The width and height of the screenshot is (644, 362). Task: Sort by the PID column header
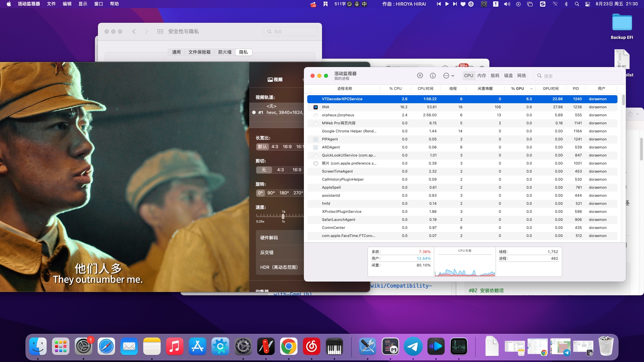576,88
